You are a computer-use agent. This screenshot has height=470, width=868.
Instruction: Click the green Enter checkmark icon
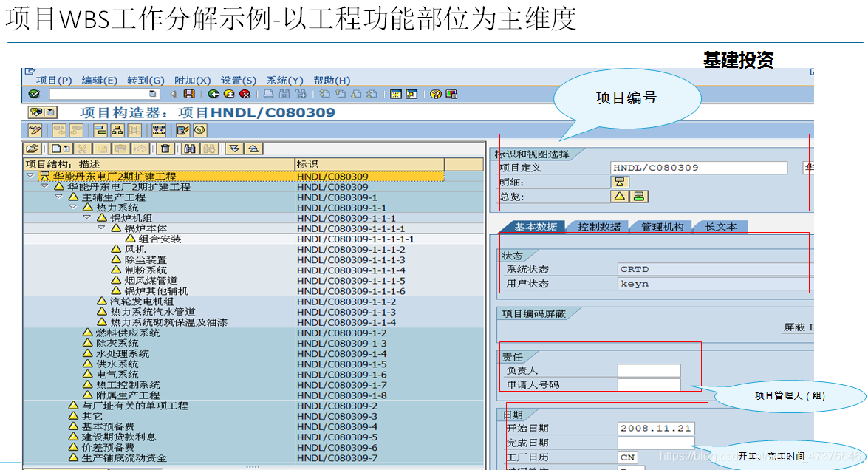(34, 94)
